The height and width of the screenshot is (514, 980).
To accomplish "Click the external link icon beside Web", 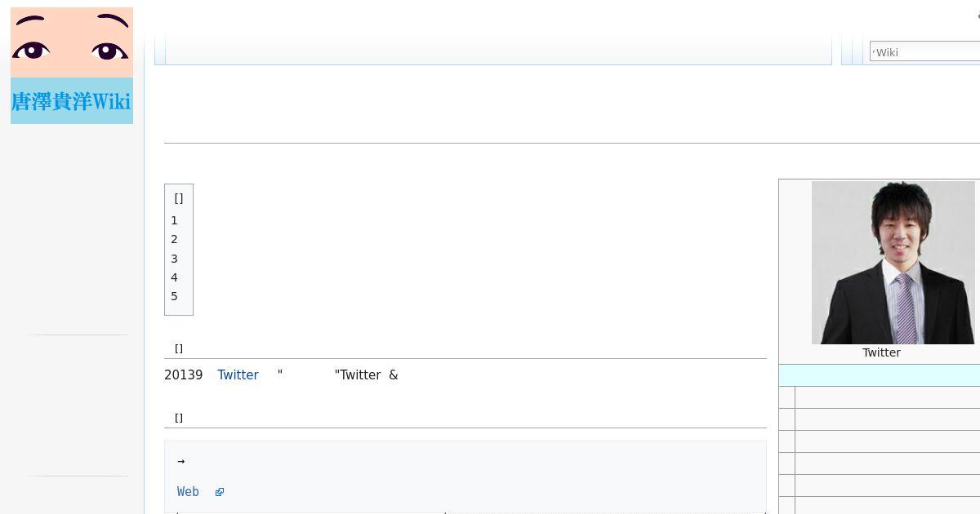I will tap(219, 492).
